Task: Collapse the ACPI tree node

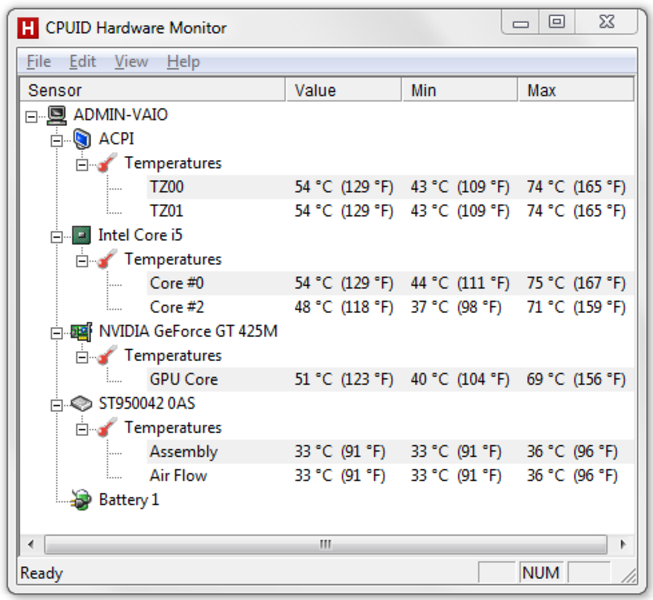Action: click(x=57, y=141)
